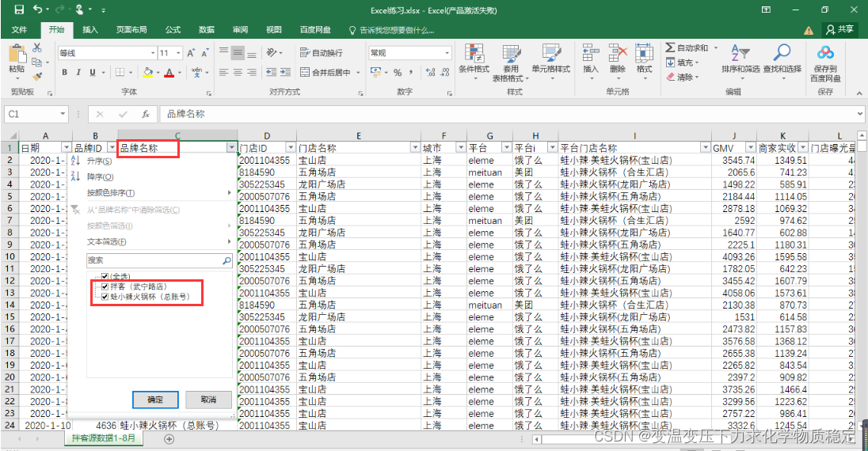Open the 城市 column filter dropdown
Image resolution: width=868 pixels, height=451 pixels.
pyautogui.click(x=461, y=148)
